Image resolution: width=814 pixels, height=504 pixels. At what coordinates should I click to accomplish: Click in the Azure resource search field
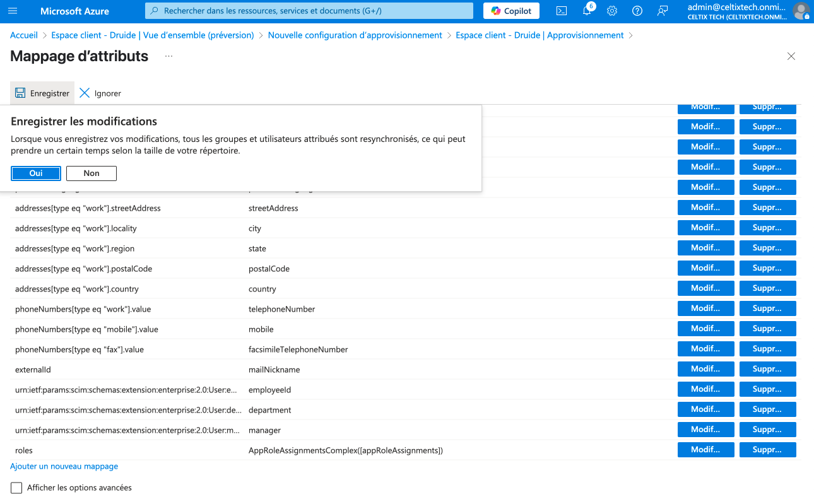click(x=309, y=11)
